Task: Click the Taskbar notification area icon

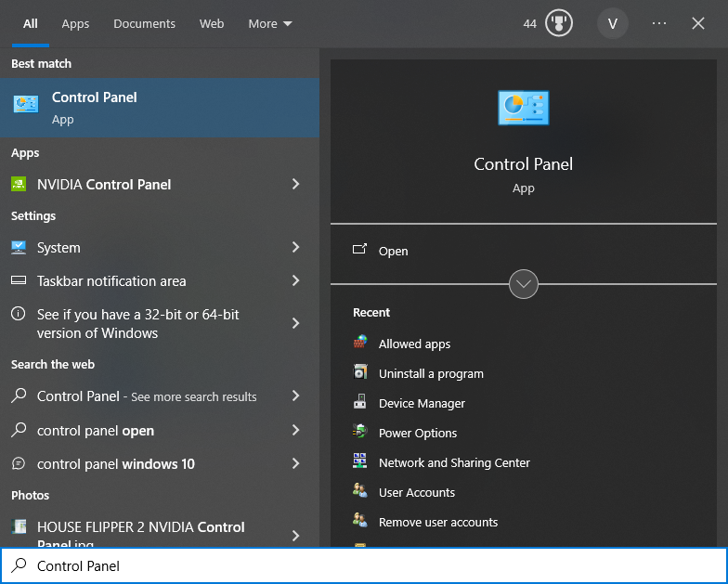Action: (x=19, y=280)
